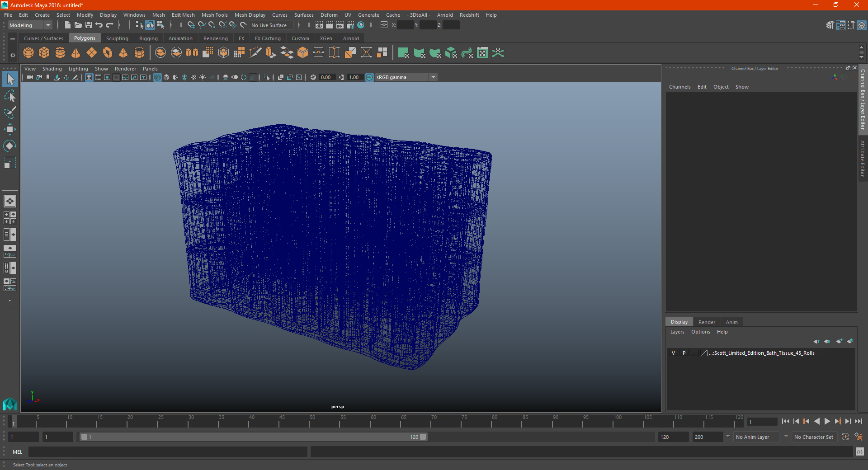Toggle smooth shade all in viewport
Viewport: 868px width, 470px height.
coord(166,77)
